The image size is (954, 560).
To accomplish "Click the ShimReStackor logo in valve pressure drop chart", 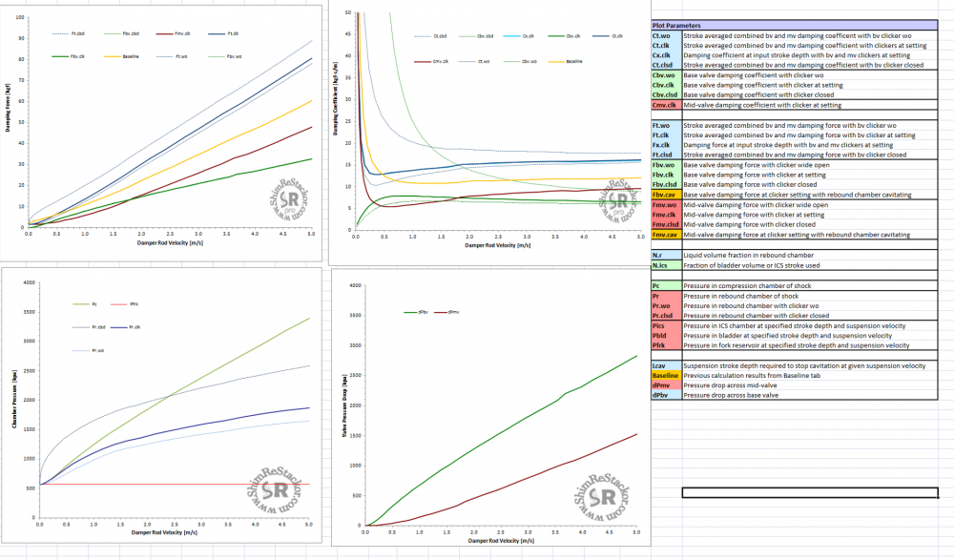I will 599,499.
